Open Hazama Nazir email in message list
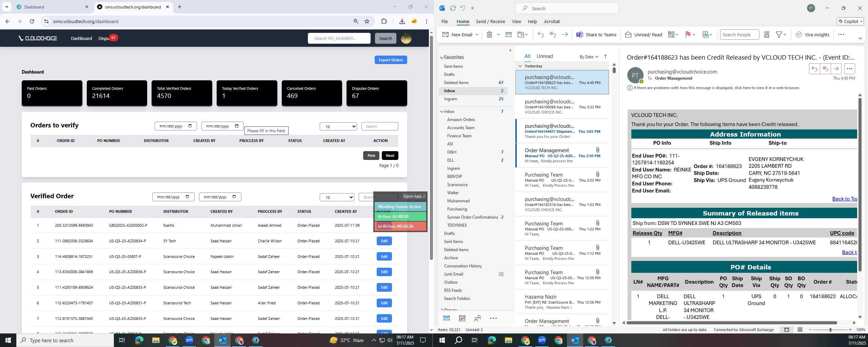868x347 pixels. 562,302
